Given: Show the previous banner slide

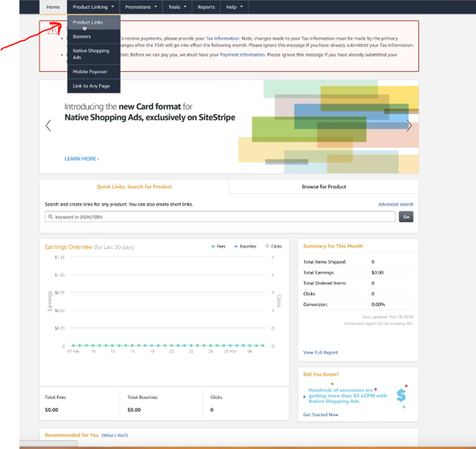Looking at the screenshot, I should click(48, 126).
